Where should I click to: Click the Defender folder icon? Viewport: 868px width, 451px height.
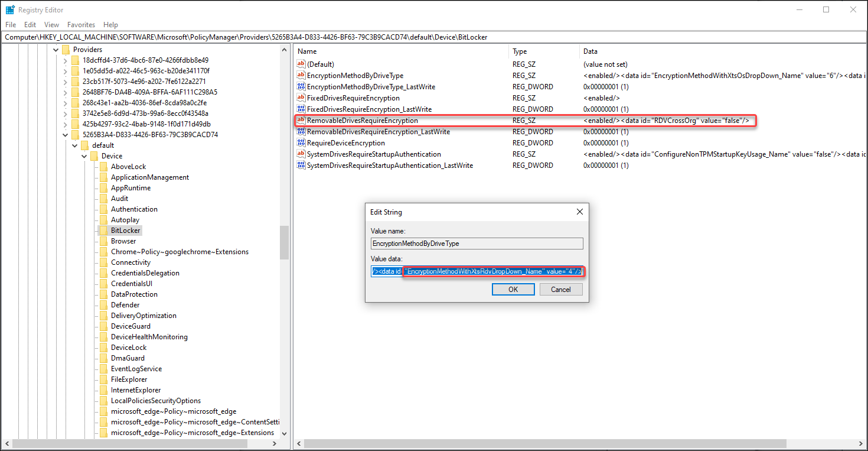[x=103, y=305]
